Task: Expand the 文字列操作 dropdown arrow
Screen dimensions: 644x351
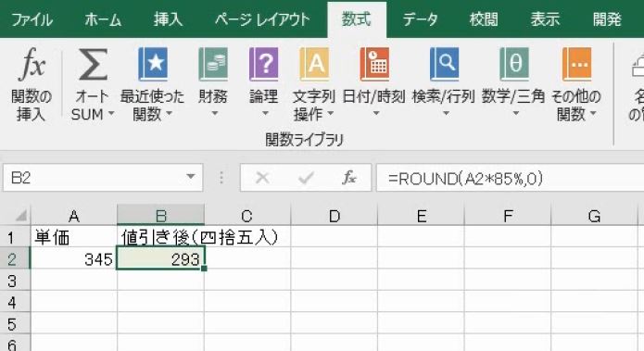Action: [330, 114]
